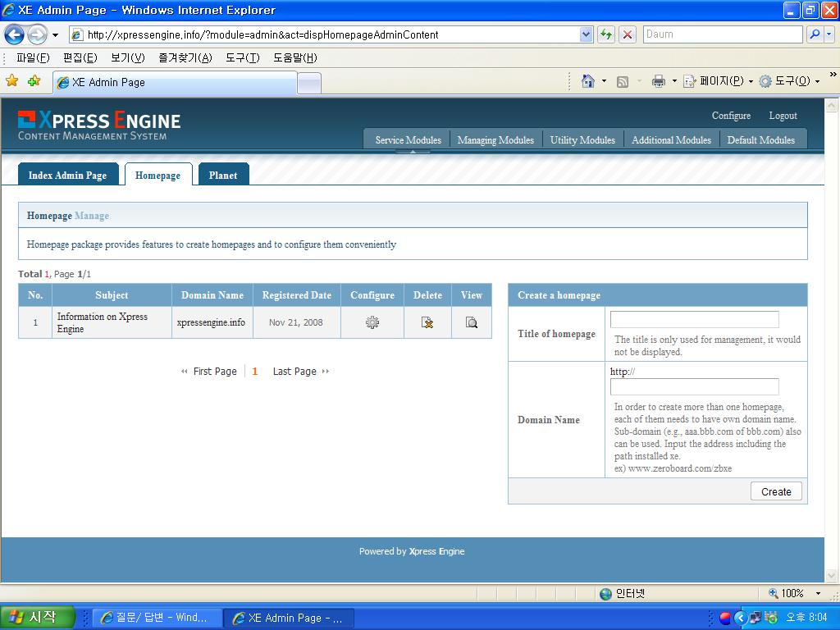Viewport: 840px width, 630px height.
Task: Open Default Modules navigation item
Action: click(x=760, y=139)
